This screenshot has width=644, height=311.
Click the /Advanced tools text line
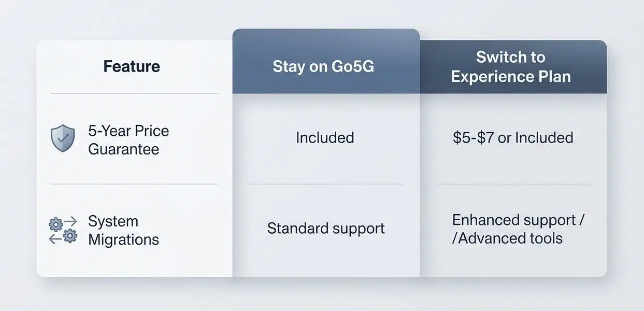click(507, 238)
